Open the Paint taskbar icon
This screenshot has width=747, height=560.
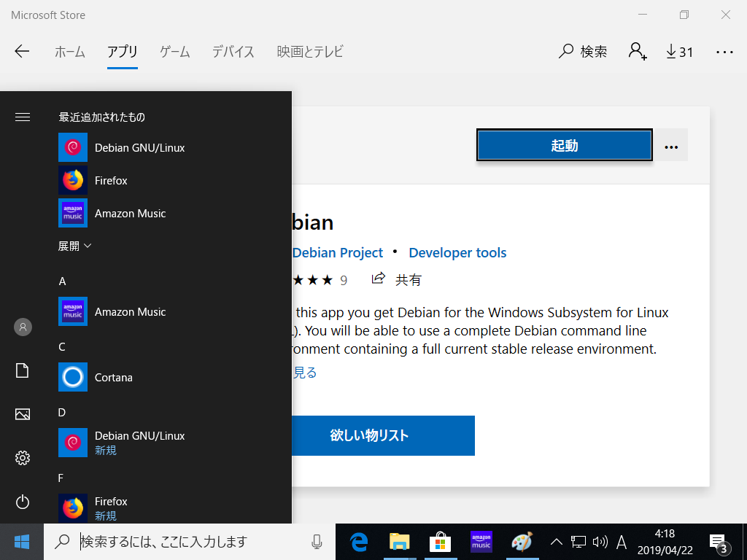522,542
